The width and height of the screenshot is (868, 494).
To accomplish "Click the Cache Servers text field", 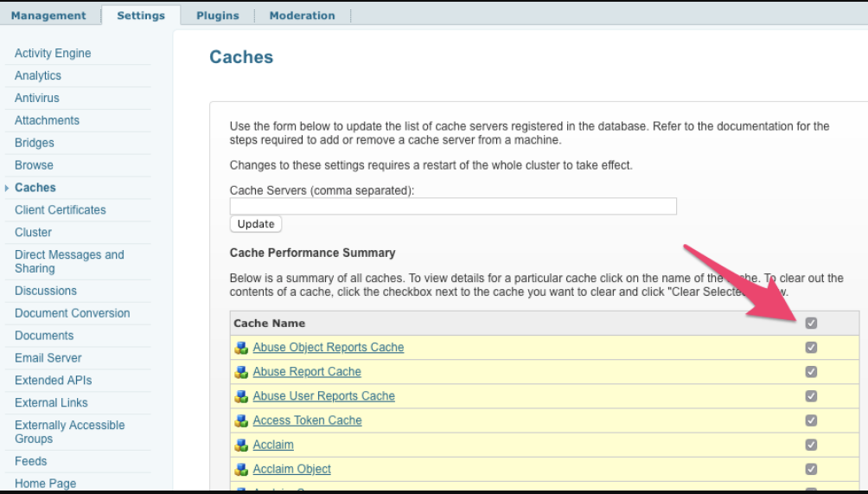I will (453, 207).
